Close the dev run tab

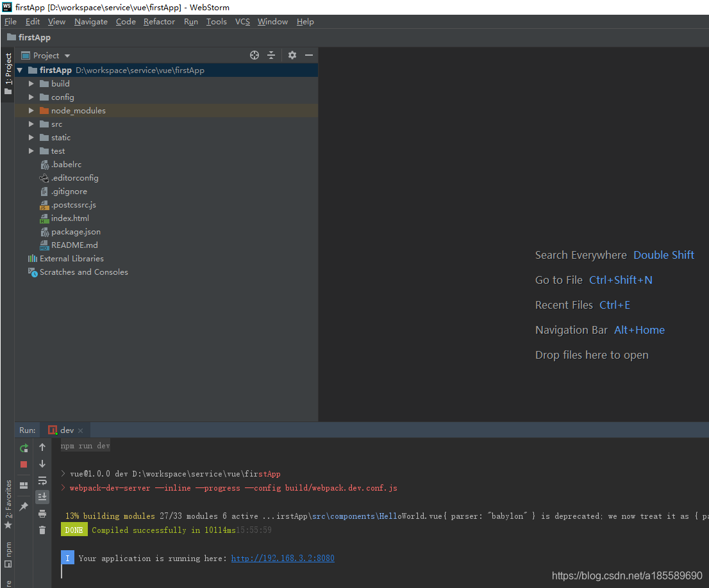[x=81, y=430]
